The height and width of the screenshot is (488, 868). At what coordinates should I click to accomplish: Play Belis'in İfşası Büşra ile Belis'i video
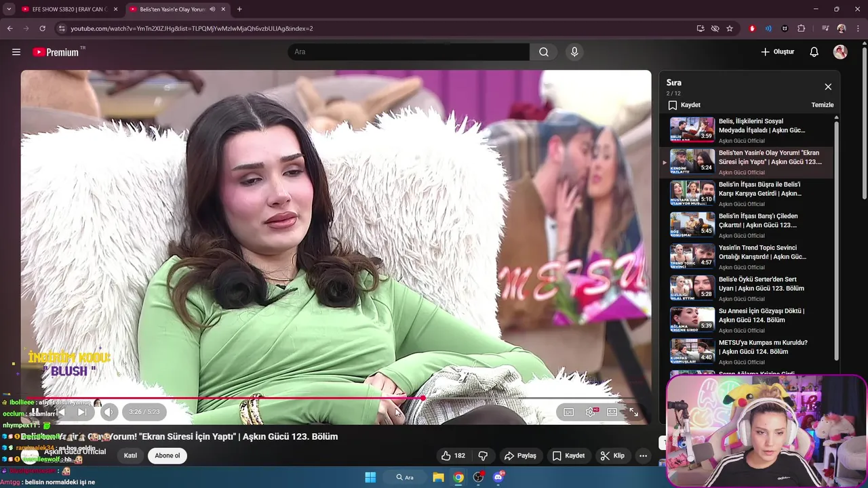[747, 193]
